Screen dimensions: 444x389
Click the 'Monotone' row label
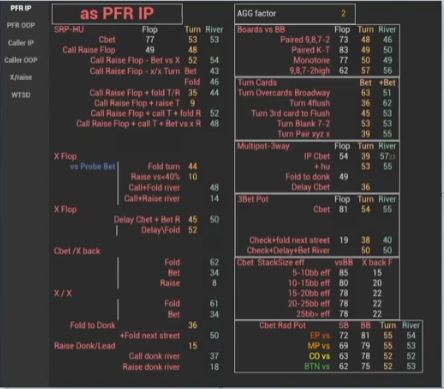point(312,60)
